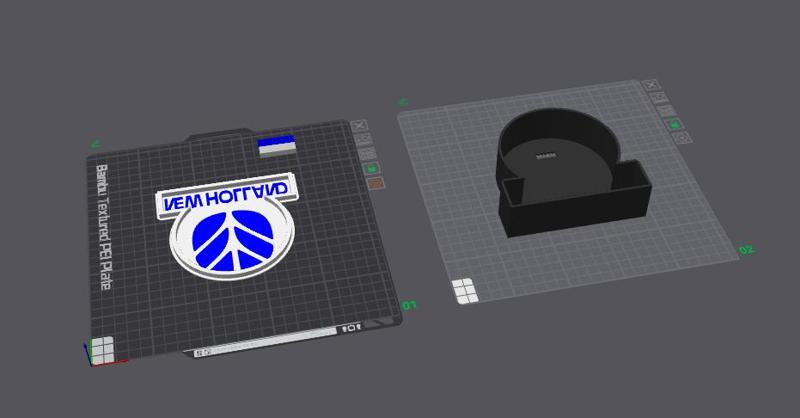Auto-orient objects on plate 01
The width and height of the screenshot is (800, 418).
point(364,139)
